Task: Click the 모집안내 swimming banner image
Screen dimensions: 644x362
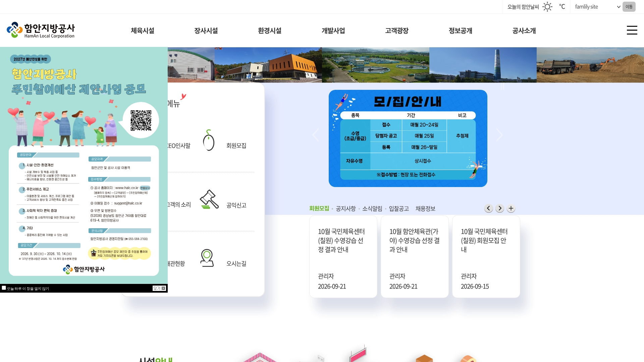Action: coord(408,138)
